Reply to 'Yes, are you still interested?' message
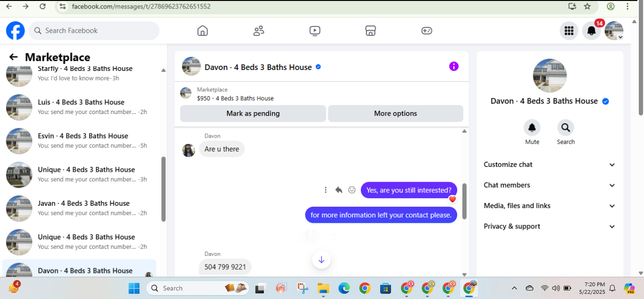Viewport: 644px width, 299px height. coord(339,190)
